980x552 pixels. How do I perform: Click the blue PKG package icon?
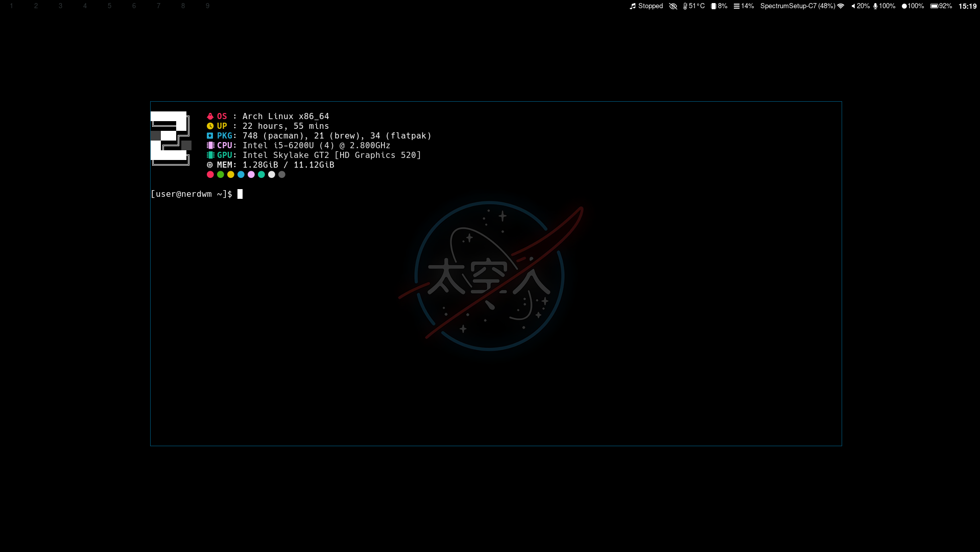tap(210, 136)
